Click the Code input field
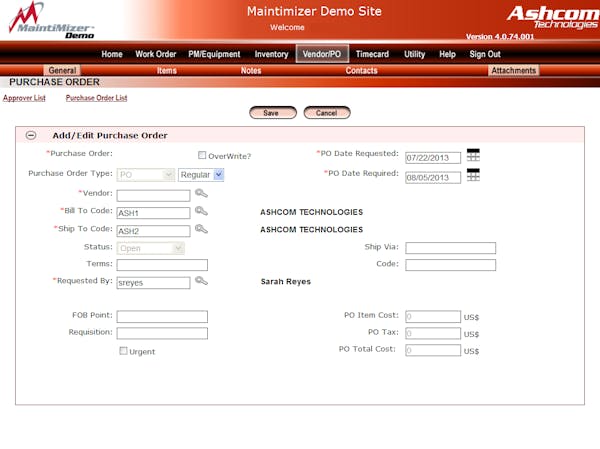This screenshot has height=449, width=600. (451, 265)
